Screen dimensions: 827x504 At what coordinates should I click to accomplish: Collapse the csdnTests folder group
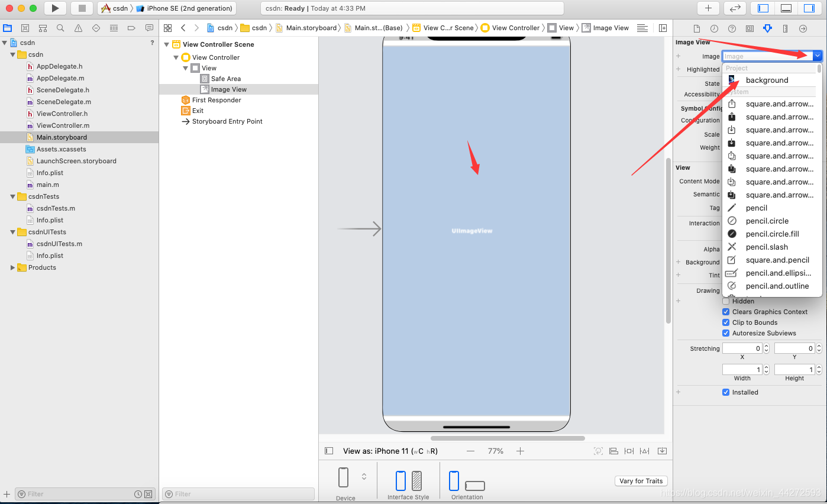pyautogui.click(x=12, y=196)
